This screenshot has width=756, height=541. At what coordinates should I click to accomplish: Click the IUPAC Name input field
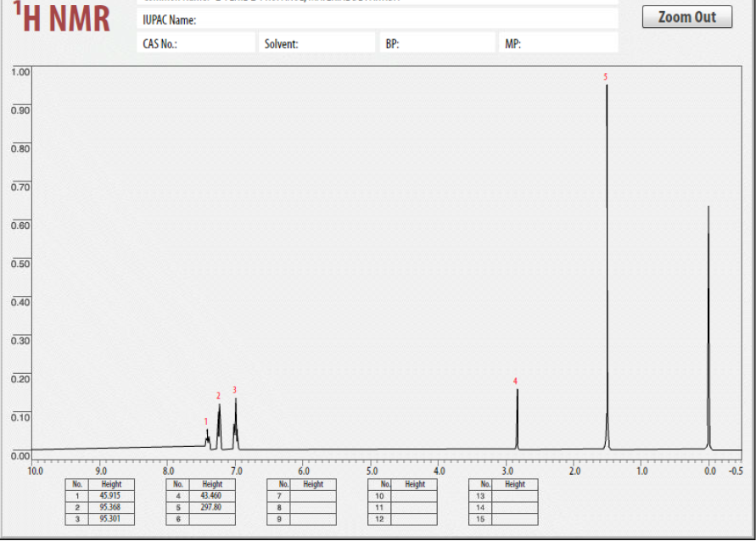coord(382,19)
